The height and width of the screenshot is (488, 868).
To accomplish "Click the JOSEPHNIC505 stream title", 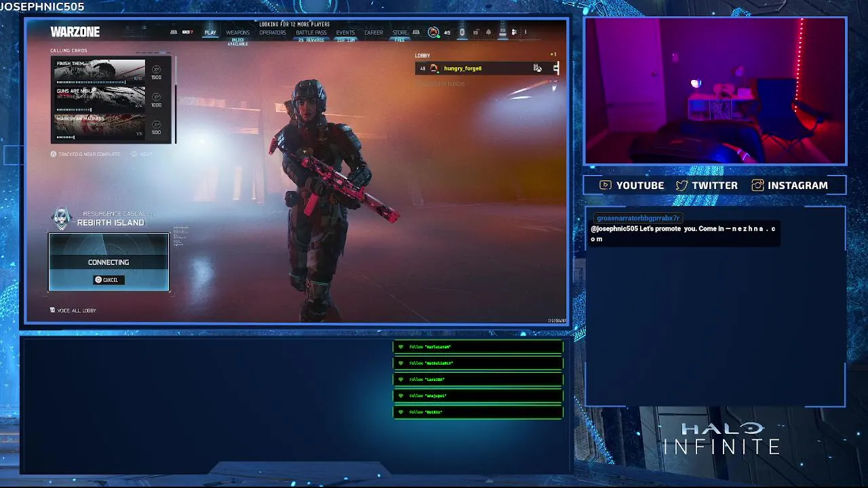I will click(42, 7).
